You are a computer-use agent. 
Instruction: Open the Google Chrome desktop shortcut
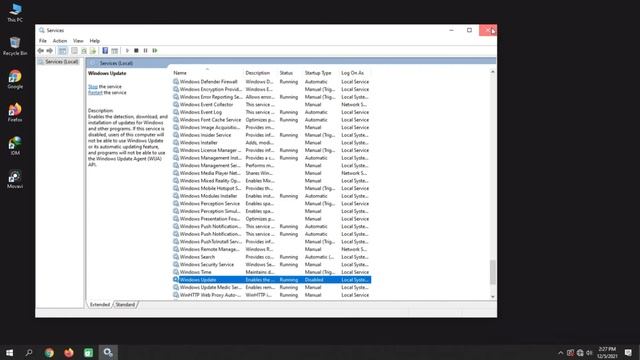coord(15,79)
